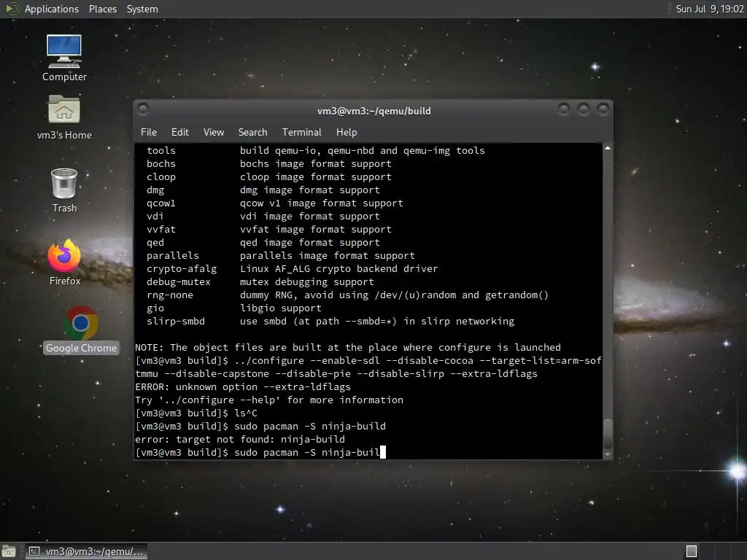Click the vm3@vm3:~/qemu/... taskbar button
The height and width of the screenshot is (560, 747).
coord(86,551)
